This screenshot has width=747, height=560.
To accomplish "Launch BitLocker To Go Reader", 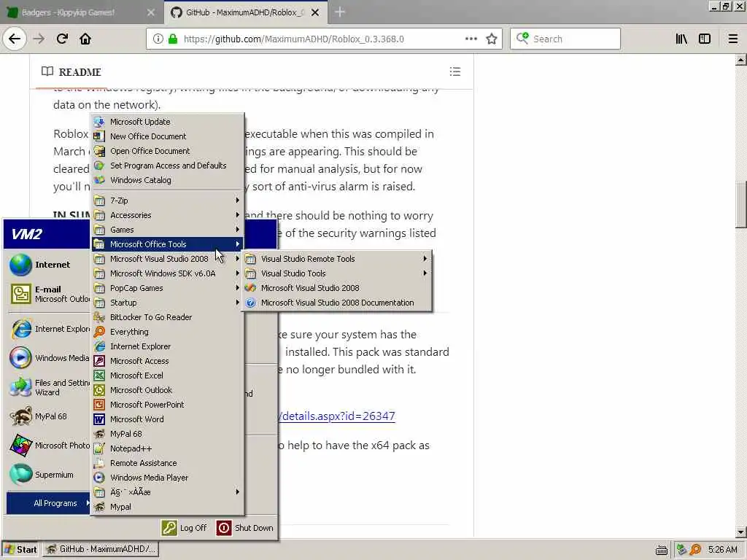I will (169, 317).
